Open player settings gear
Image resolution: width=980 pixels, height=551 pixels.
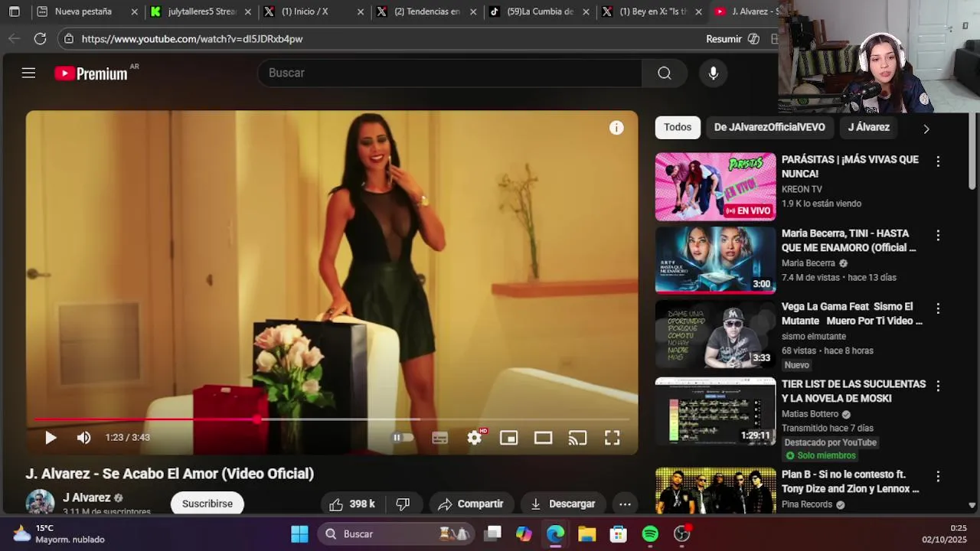pos(475,438)
